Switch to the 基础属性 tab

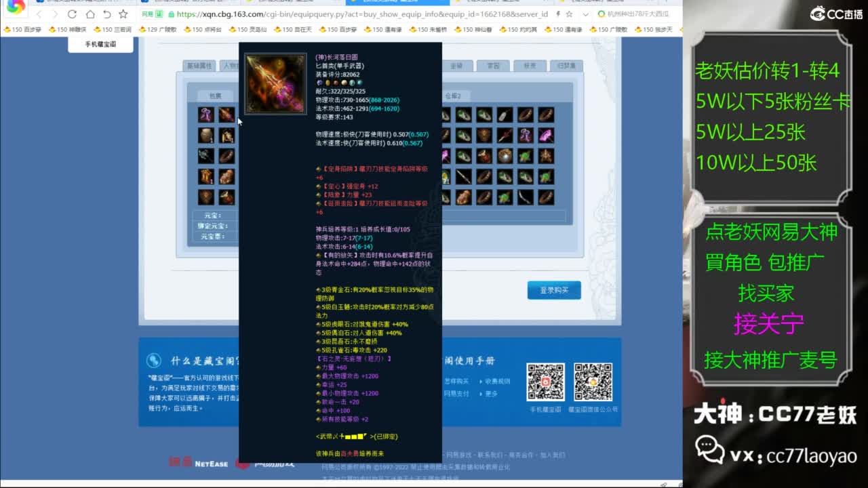click(x=199, y=66)
